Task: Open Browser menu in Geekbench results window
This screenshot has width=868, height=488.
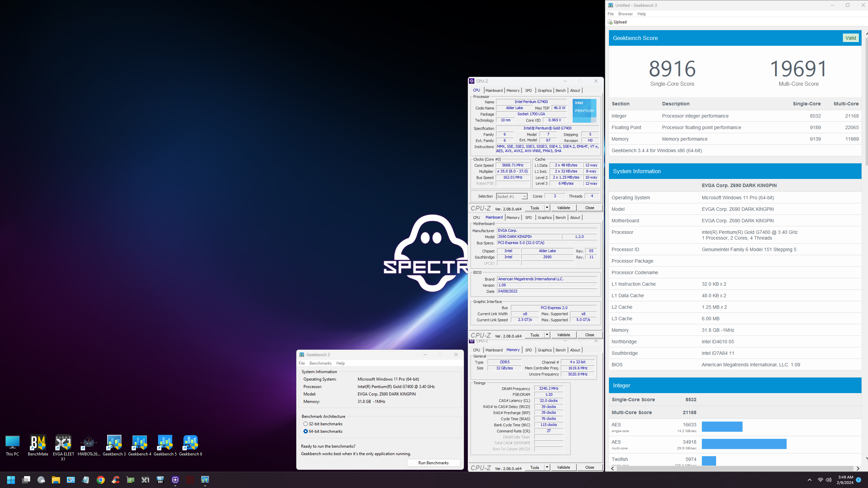Action: 625,14
